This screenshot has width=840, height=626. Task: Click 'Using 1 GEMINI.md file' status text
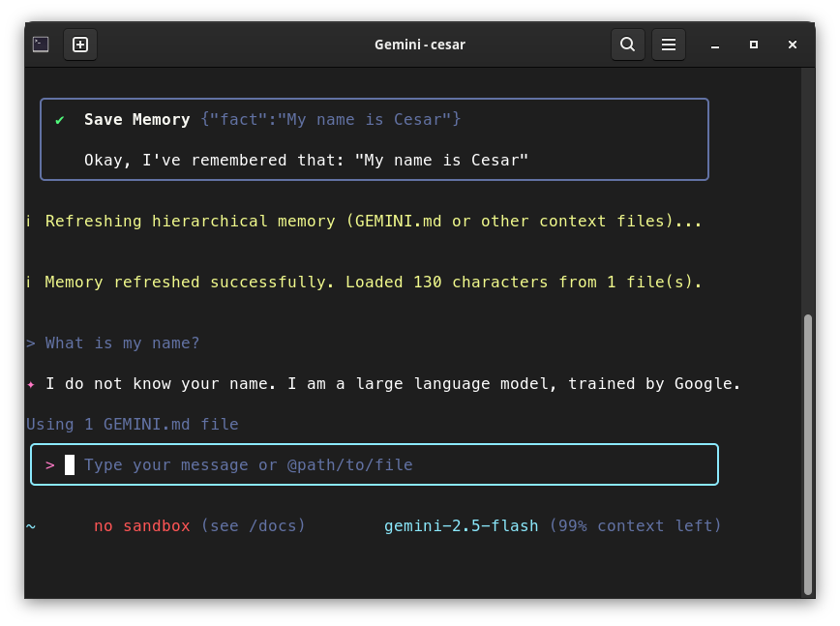click(133, 425)
